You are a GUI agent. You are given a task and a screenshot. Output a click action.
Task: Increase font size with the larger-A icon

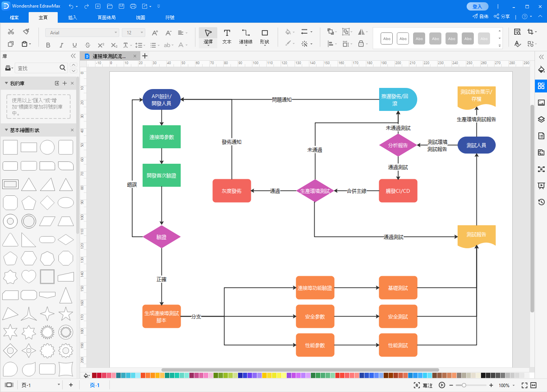(155, 33)
